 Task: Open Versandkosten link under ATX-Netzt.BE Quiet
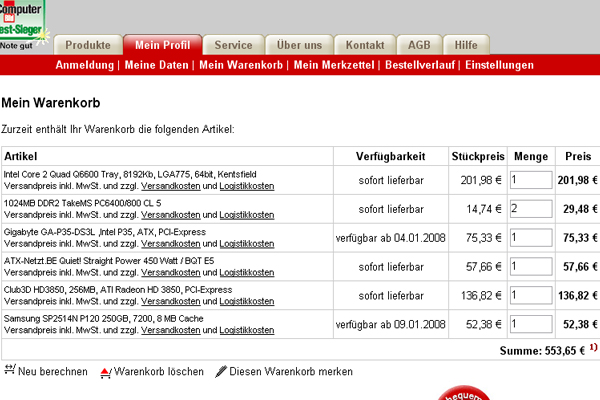[x=171, y=273]
